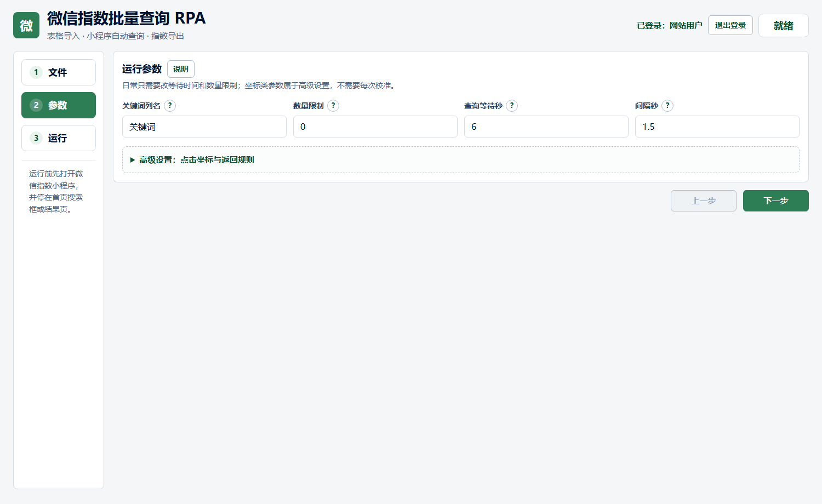The image size is (822, 504).
Task: Focus the 间隔秒 input field
Action: pyautogui.click(x=717, y=127)
